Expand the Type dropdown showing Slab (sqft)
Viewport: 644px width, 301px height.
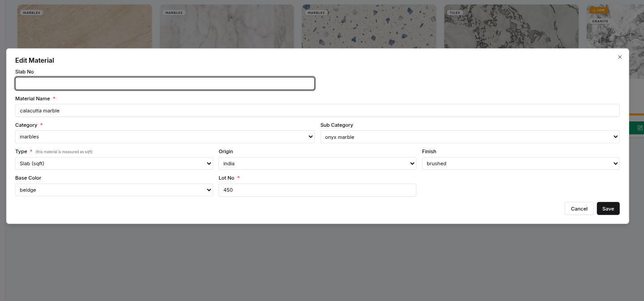pyautogui.click(x=114, y=163)
